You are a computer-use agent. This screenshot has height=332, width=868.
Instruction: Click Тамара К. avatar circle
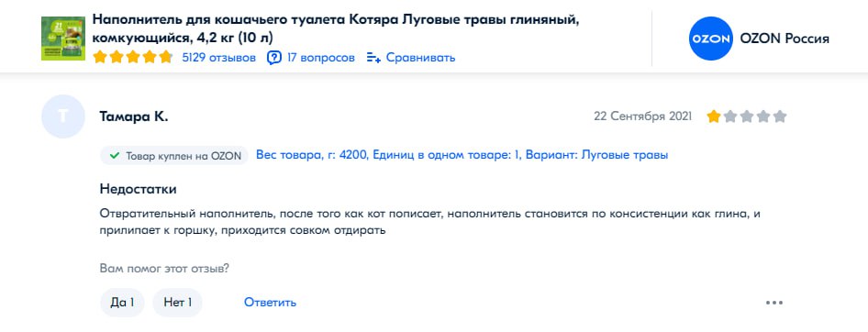(63, 116)
